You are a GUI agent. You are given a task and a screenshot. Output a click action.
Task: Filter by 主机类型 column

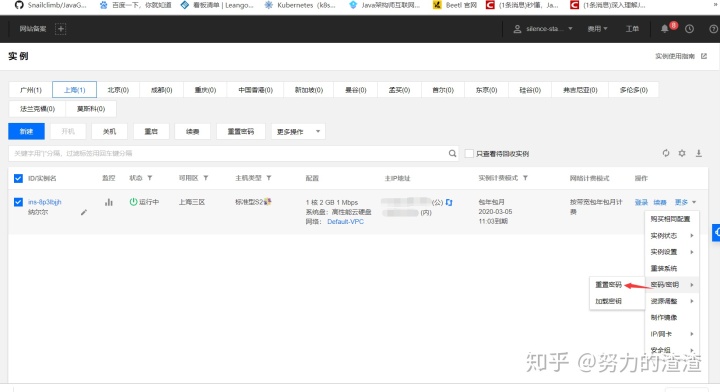pyautogui.click(x=269, y=178)
